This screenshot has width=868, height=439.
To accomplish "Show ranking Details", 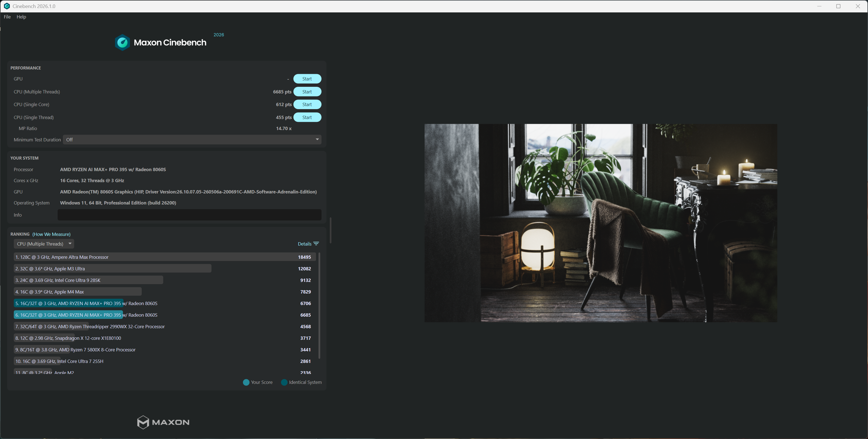I will point(305,244).
